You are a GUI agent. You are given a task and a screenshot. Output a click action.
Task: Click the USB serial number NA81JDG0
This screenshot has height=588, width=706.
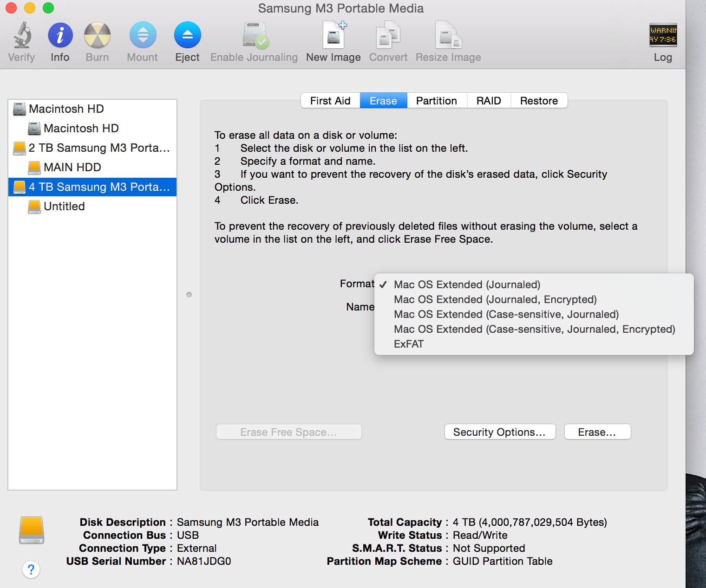(204, 561)
